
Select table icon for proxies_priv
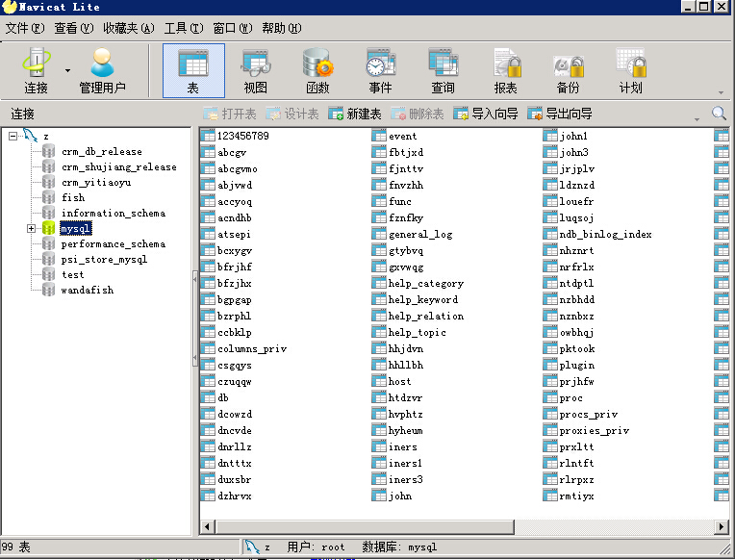(x=550, y=430)
